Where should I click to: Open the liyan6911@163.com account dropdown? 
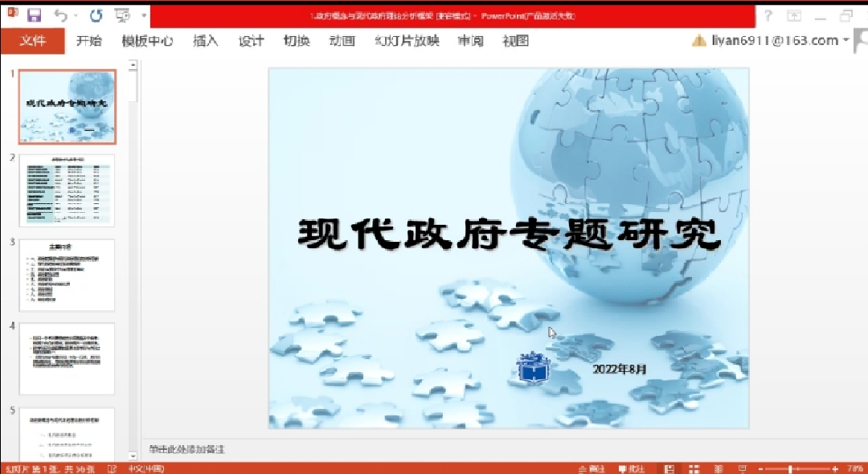(x=845, y=41)
